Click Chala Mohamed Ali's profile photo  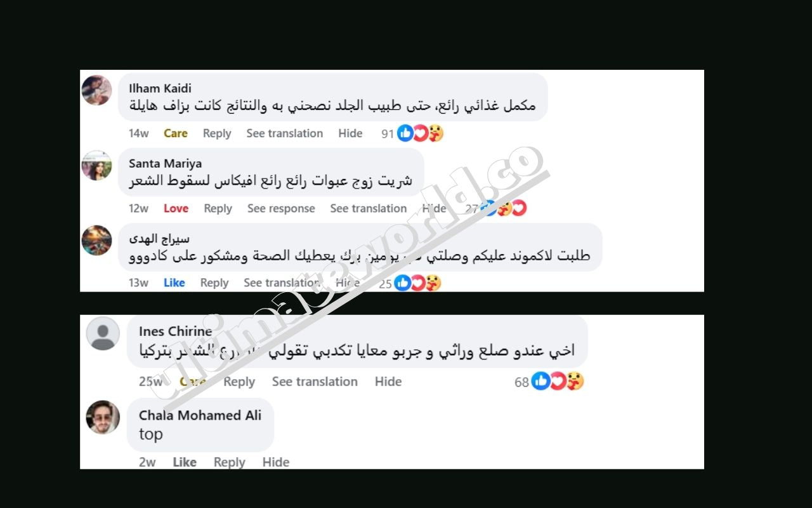pyautogui.click(x=103, y=417)
